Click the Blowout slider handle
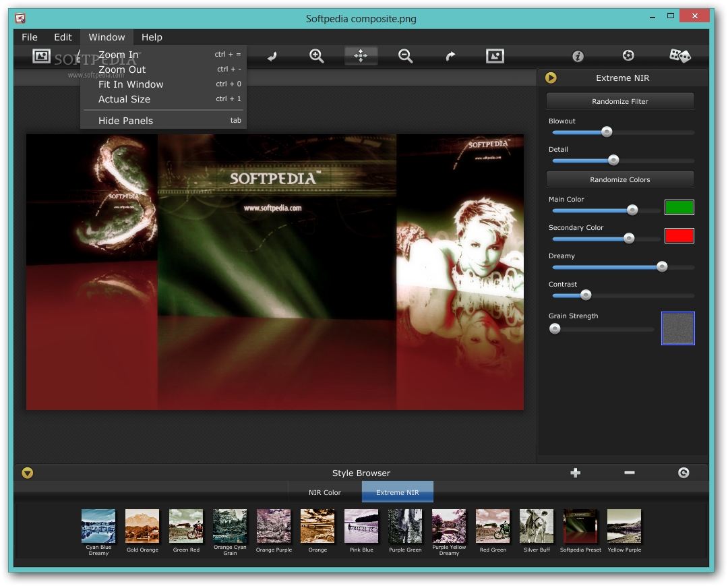This screenshot has width=728, height=586. tap(607, 132)
